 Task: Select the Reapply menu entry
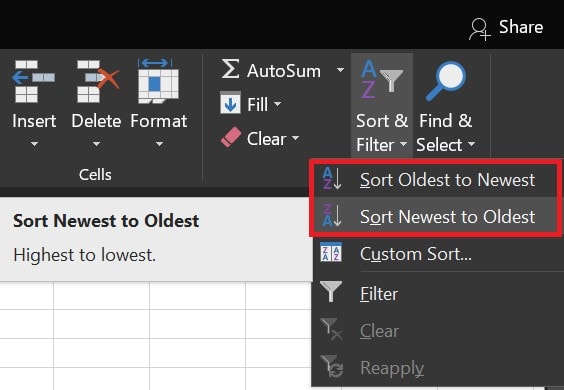[x=438, y=368]
